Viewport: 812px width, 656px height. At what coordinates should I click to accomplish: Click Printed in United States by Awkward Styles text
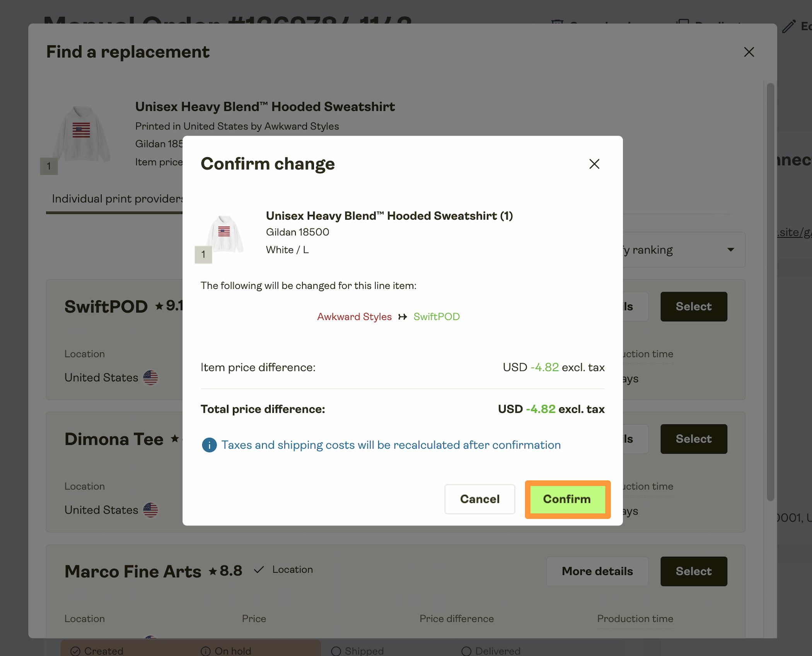tap(237, 126)
